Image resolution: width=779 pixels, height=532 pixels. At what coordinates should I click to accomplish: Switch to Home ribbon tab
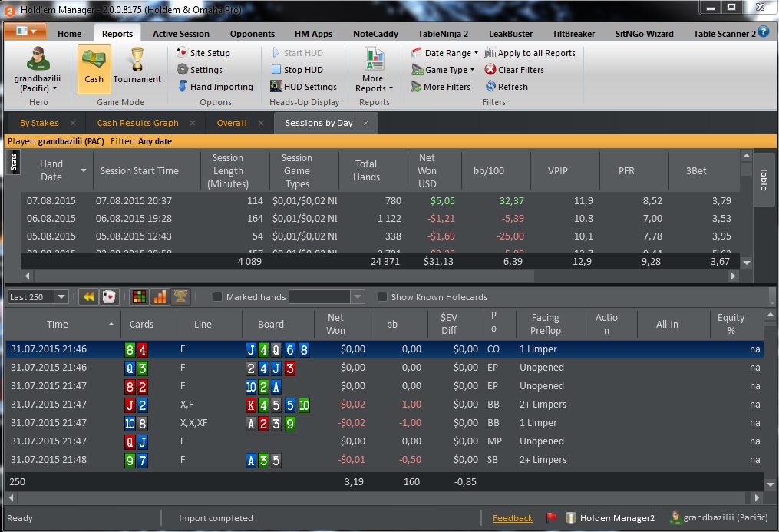70,34
